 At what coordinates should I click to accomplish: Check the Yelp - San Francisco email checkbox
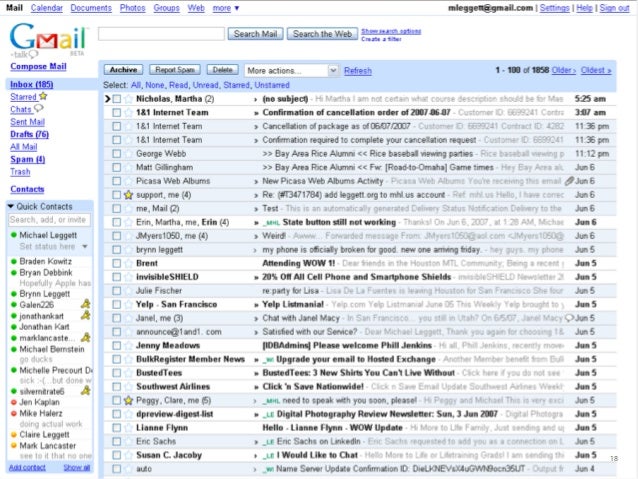point(117,304)
